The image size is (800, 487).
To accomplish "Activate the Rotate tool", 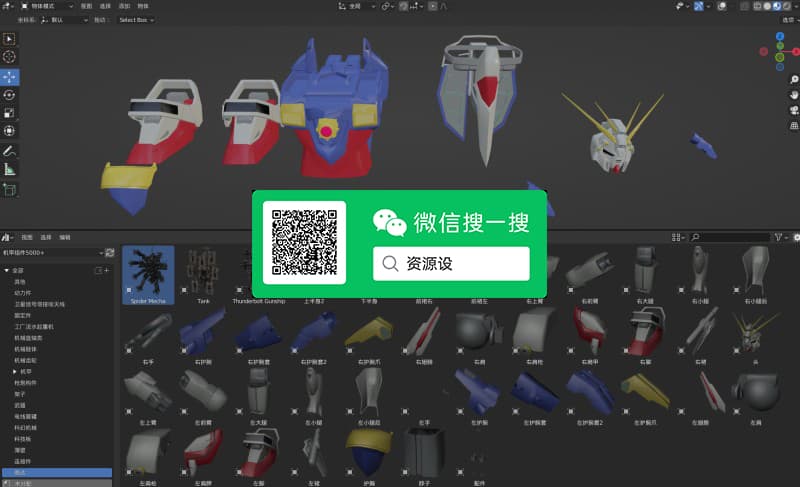I will coord(9,95).
